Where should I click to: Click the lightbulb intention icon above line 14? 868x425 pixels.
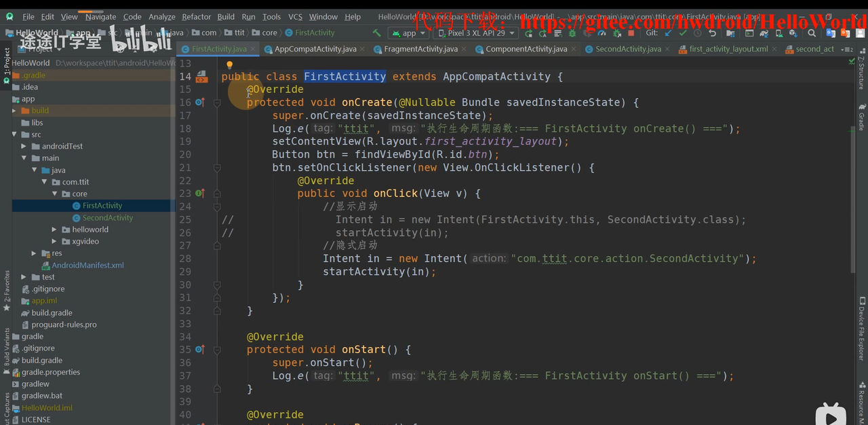click(x=229, y=65)
